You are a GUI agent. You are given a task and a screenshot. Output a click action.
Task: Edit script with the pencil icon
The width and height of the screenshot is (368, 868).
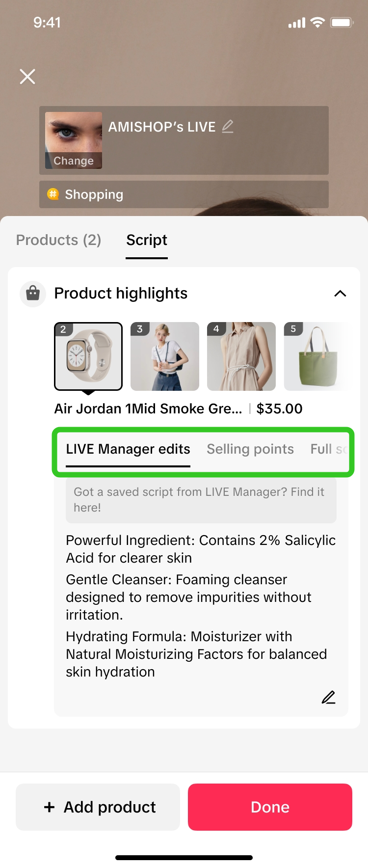[328, 697]
